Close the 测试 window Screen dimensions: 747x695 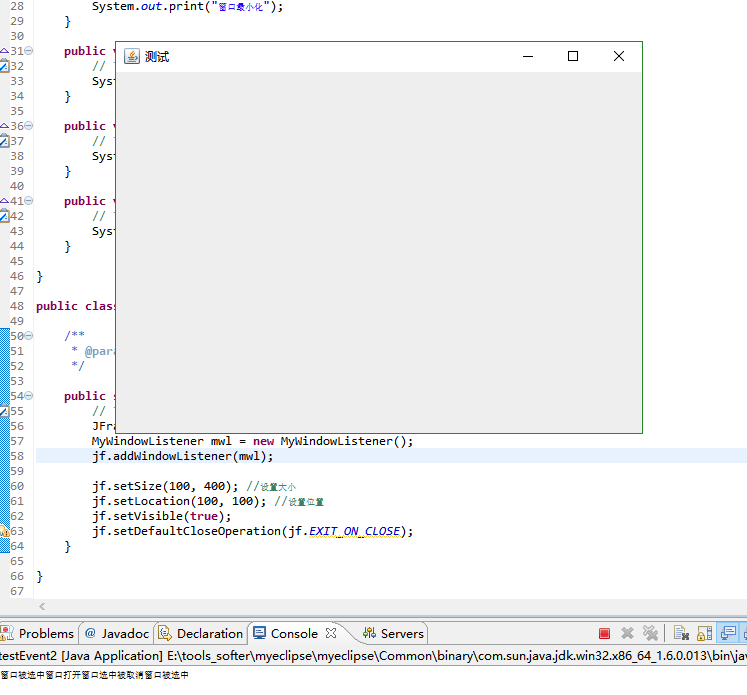coord(619,56)
